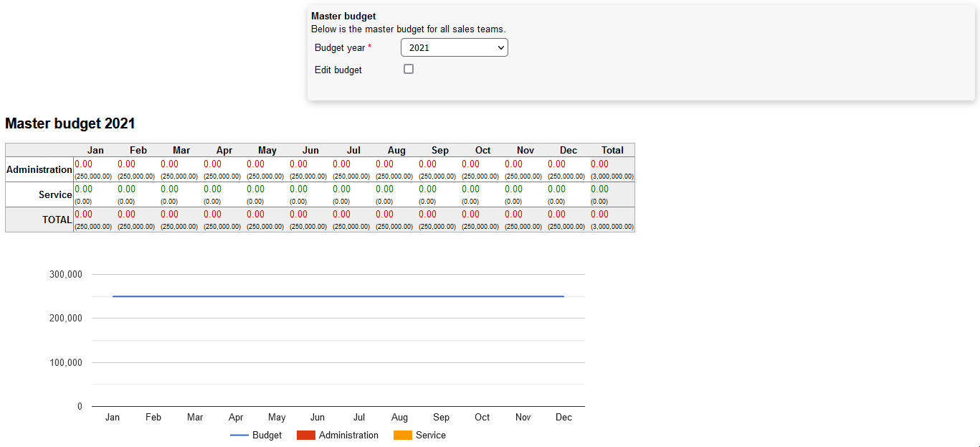The height and width of the screenshot is (447, 980).
Task: Click the orange Service legend swatch
Action: coord(403,436)
